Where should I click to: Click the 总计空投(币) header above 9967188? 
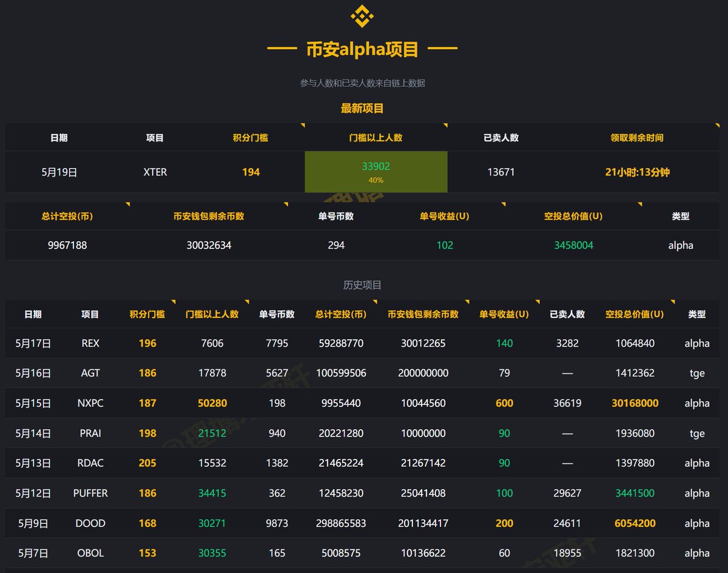point(67,216)
